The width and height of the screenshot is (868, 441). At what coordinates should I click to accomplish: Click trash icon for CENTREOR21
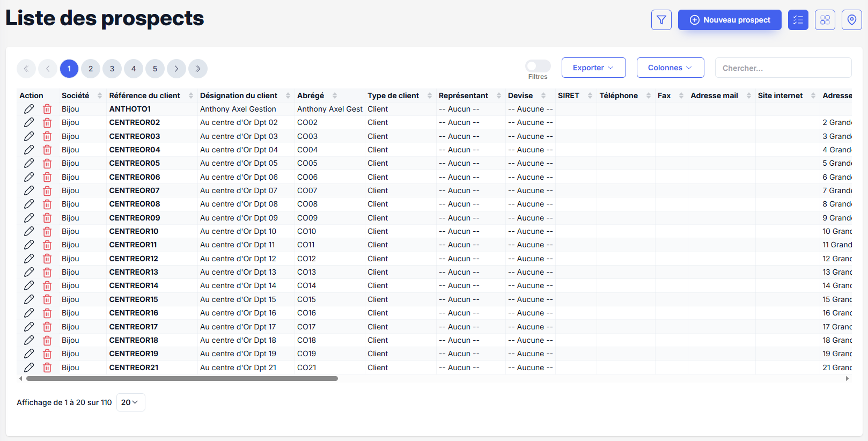pos(47,367)
